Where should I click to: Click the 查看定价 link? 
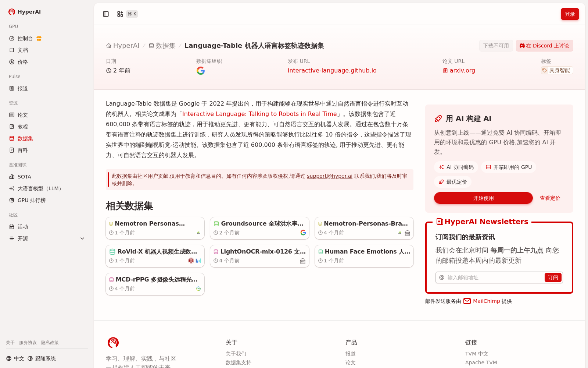tap(550, 198)
